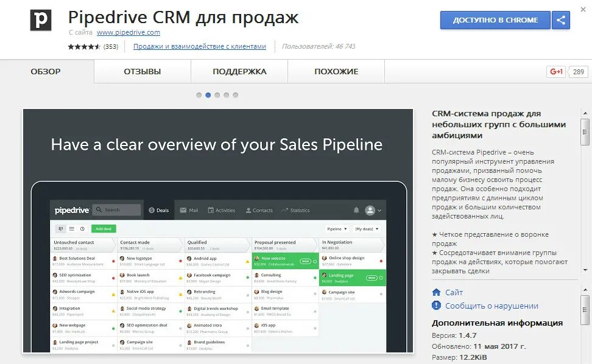Screen dimensions: 592x364
Task: Click the ДОСТУПНО В CHROME button
Action: pos(495,20)
